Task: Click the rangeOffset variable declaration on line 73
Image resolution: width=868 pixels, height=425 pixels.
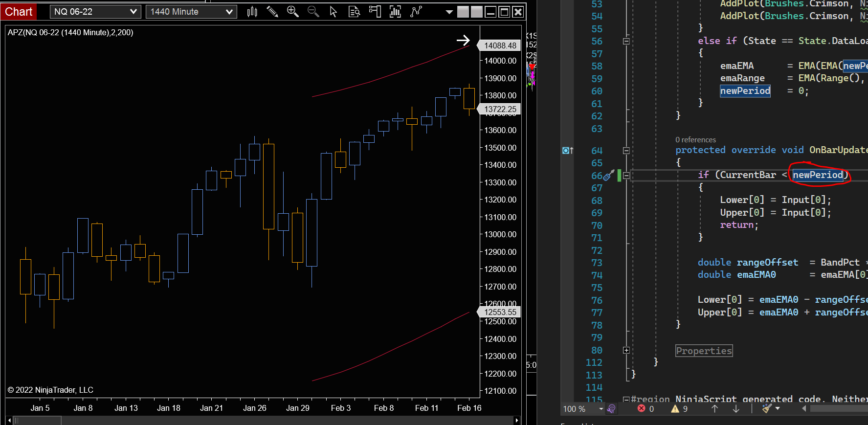Action: 767,263
